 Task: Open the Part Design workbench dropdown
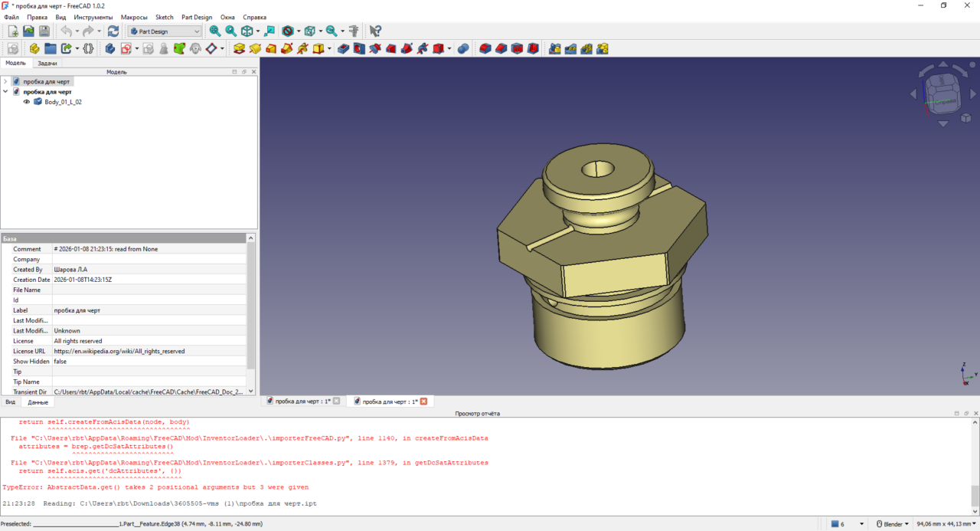[165, 31]
